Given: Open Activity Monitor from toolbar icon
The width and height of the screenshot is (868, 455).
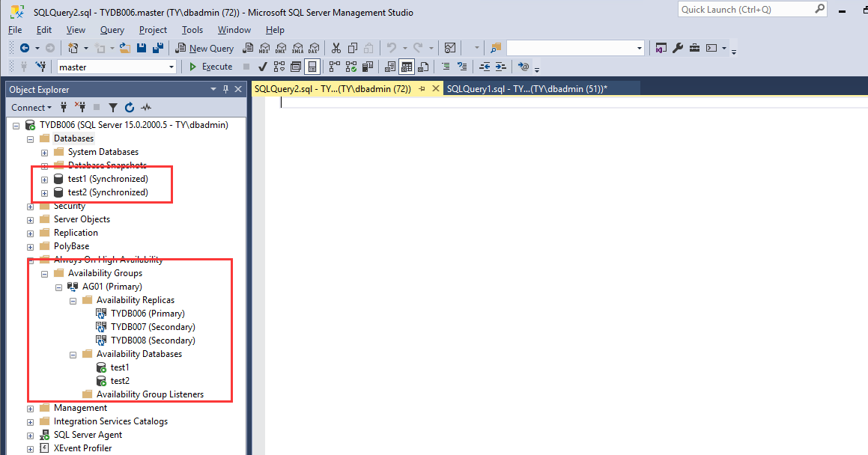Looking at the screenshot, I should pyautogui.click(x=450, y=48).
